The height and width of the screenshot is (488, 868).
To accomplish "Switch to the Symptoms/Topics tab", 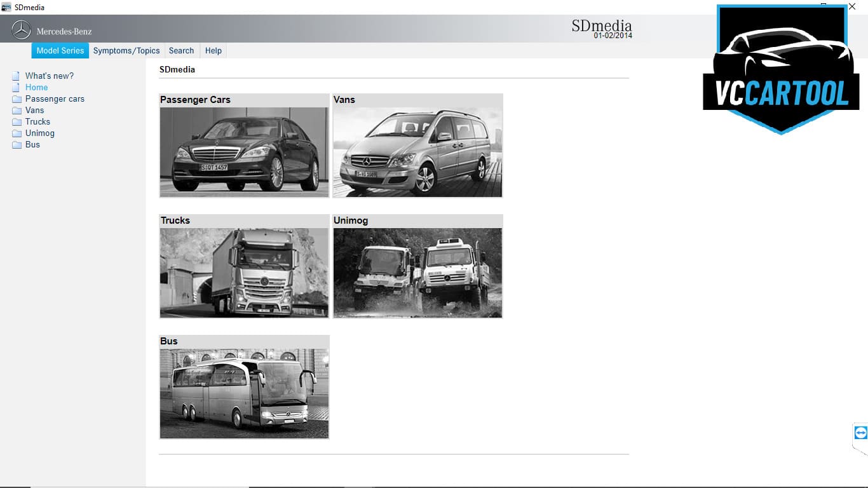I will pyautogui.click(x=126, y=51).
